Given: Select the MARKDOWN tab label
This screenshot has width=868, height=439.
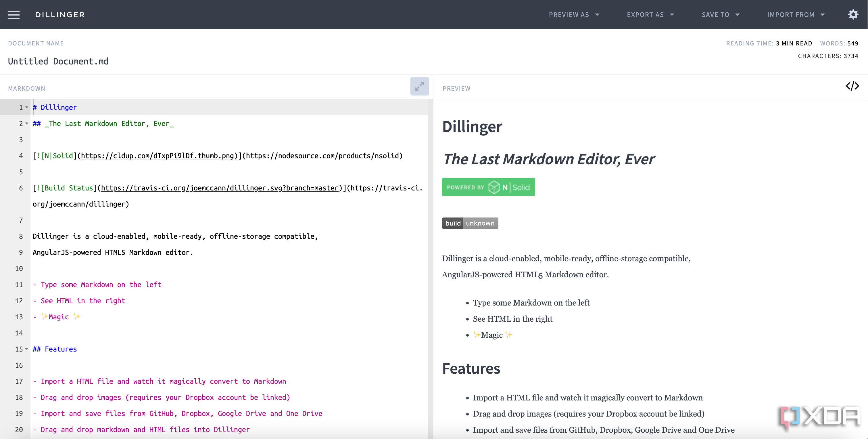Looking at the screenshot, I should pos(26,88).
